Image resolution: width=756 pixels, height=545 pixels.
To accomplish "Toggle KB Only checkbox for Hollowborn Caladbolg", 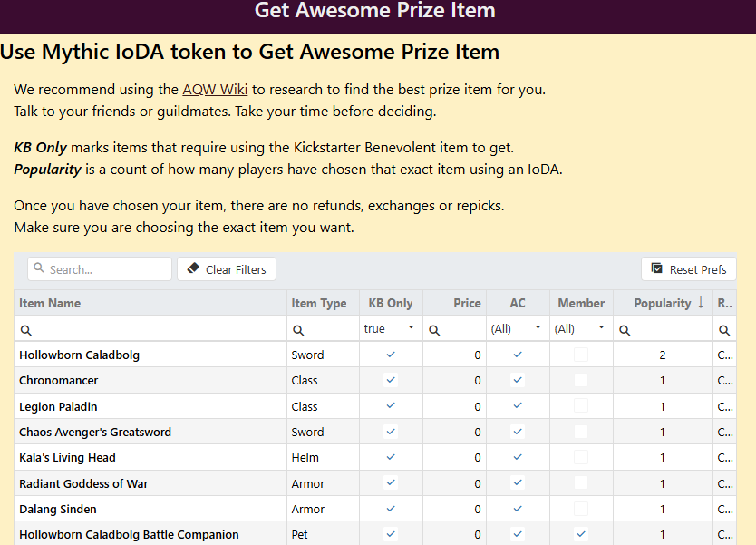I will (391, 355).
